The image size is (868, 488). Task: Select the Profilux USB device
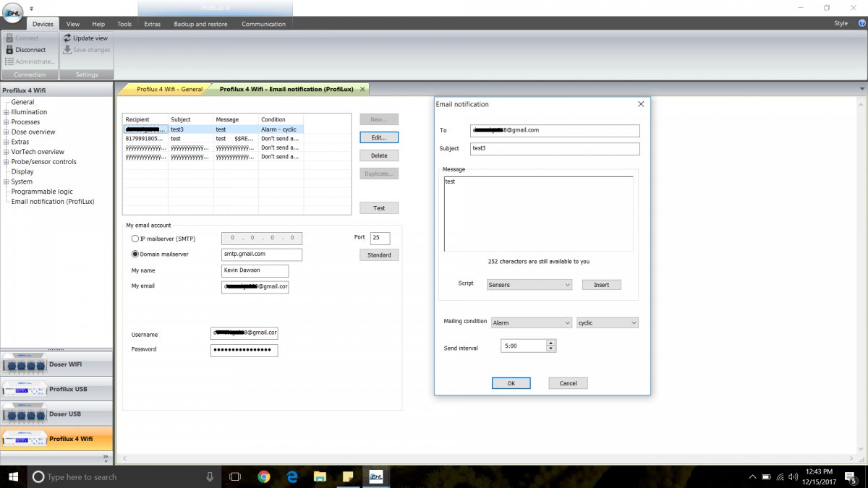tap(56, 389)
